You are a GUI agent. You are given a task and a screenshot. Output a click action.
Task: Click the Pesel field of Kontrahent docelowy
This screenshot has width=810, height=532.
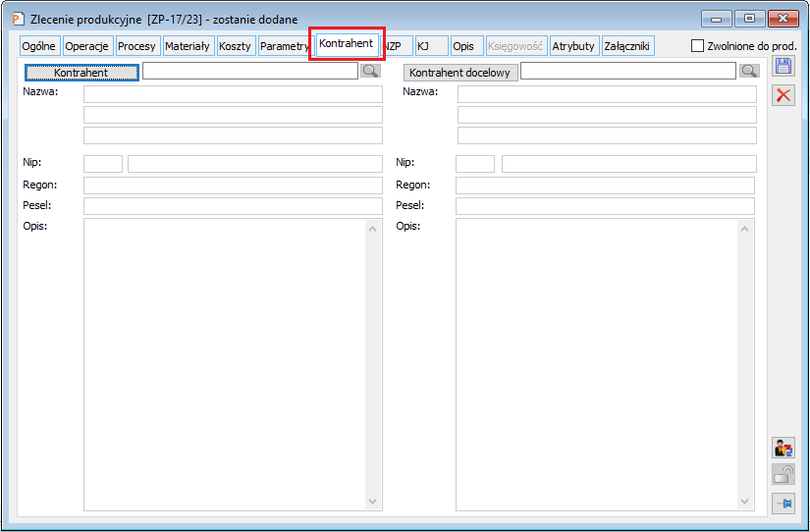coord(605,206)
